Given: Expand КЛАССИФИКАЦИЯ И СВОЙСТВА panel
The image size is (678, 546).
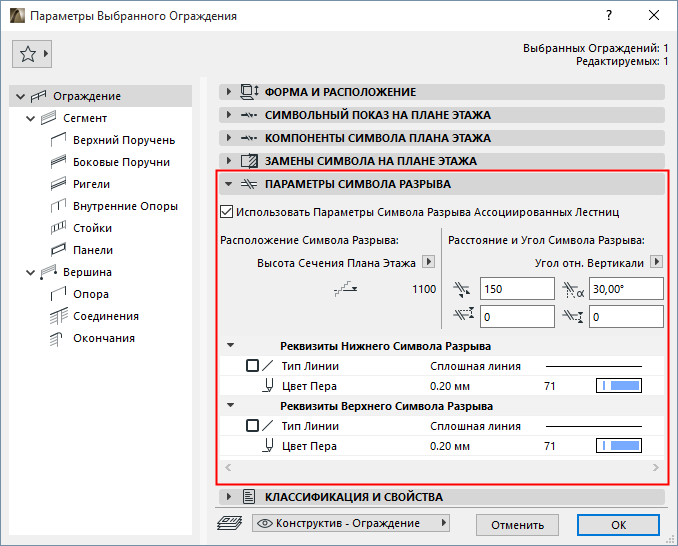Looking at the screenshot, I should click(229, 496).
